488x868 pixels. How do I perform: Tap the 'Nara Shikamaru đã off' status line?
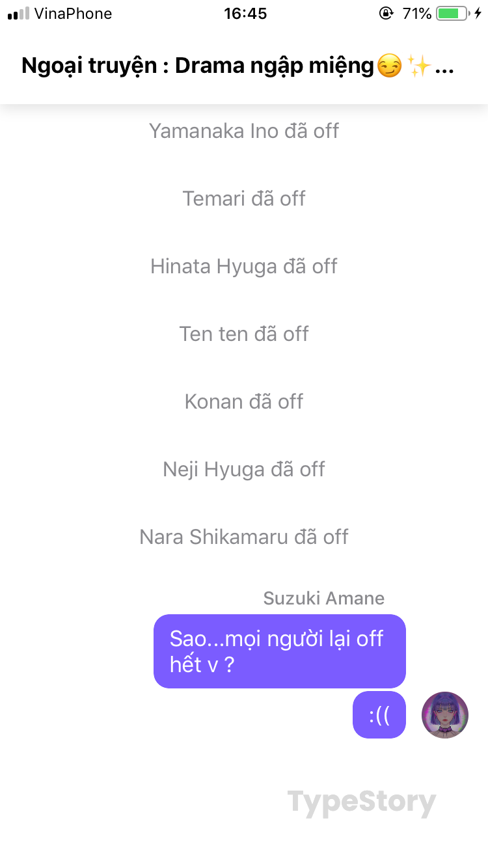[x=244, y=537]
